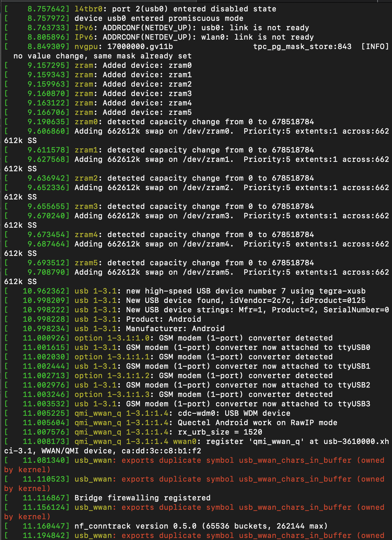Screen dimensions: 392x540
Task: Click 'Added device: zram3' line
Action: 98,93
